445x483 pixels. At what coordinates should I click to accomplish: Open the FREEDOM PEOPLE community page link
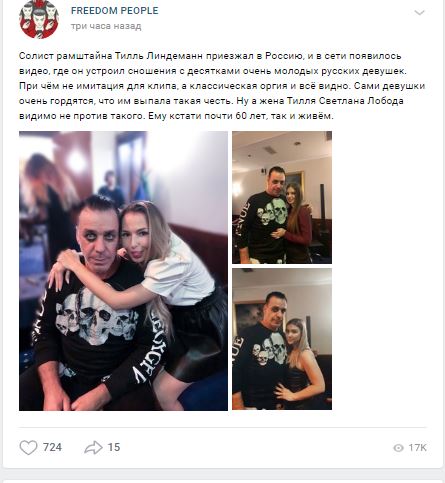point(114,11)
